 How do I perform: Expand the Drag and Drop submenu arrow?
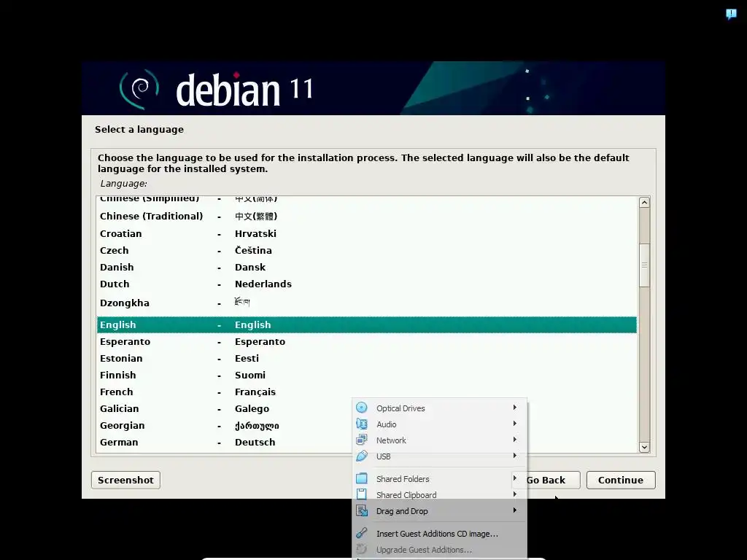tap(514, 510)
